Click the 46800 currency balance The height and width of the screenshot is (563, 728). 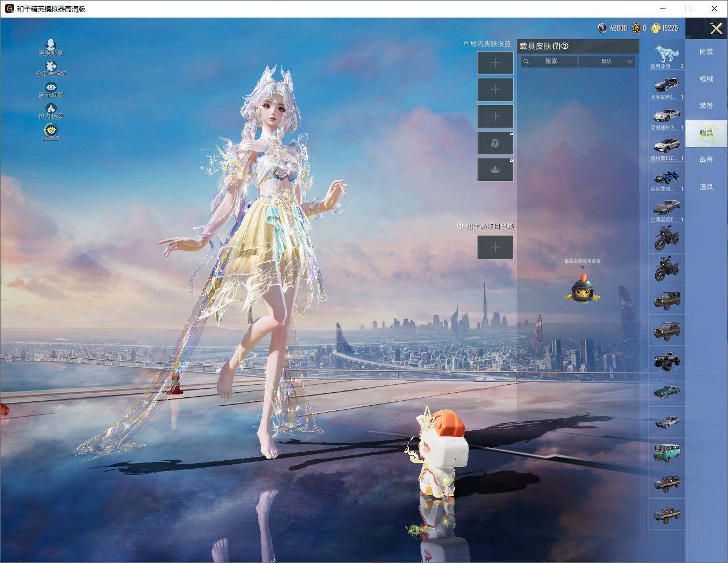click(618, 28)
